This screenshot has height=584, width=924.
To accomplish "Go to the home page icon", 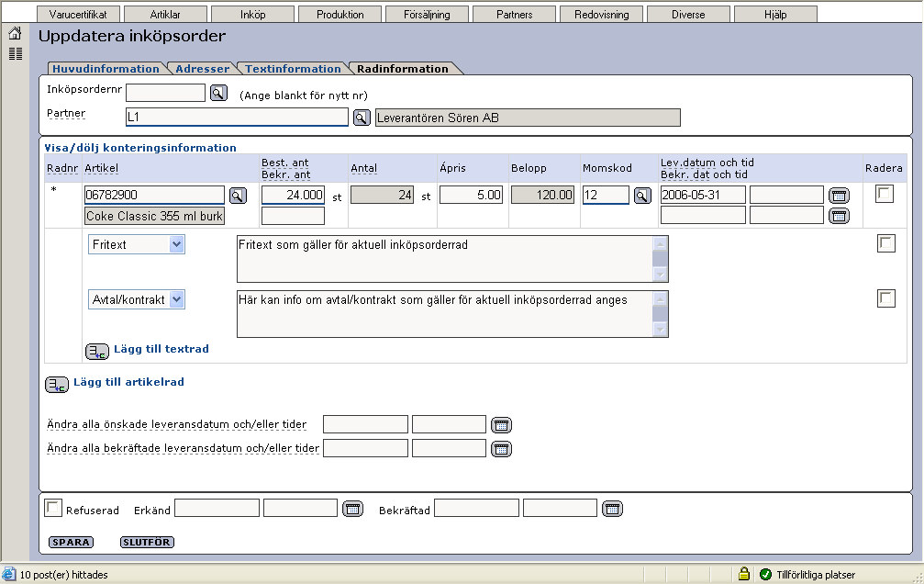I will (16, 34).
